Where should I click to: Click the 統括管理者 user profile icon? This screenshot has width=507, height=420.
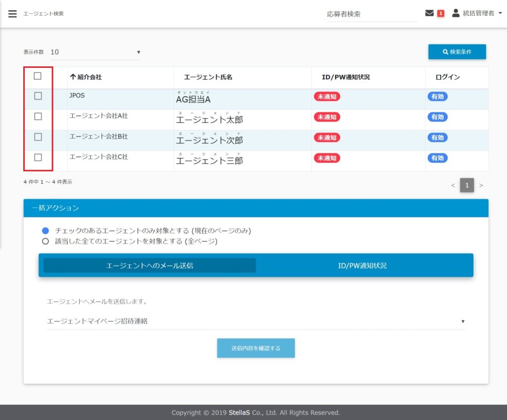click(x=456, y=13)
